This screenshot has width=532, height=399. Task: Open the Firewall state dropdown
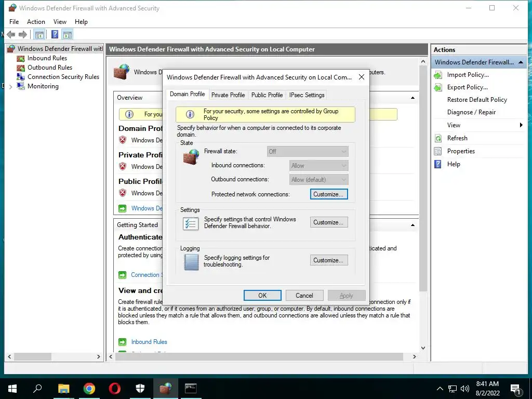click(x=308, y=151)
